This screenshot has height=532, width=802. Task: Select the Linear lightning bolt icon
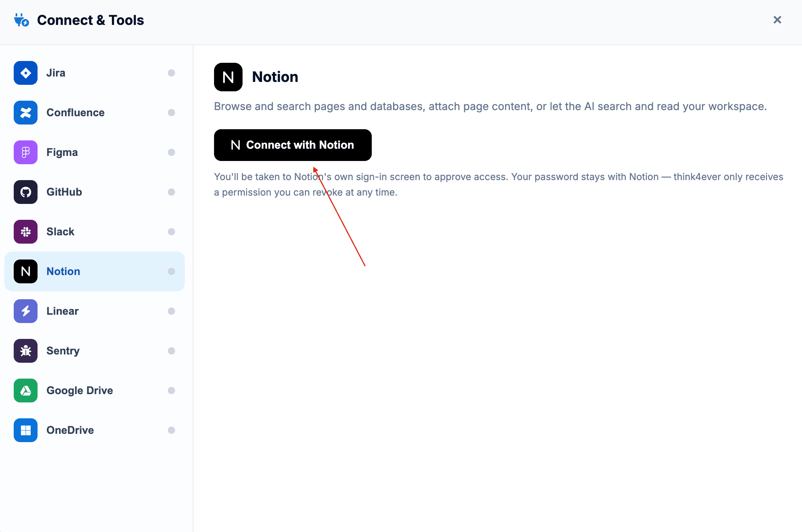click(26, 311)
